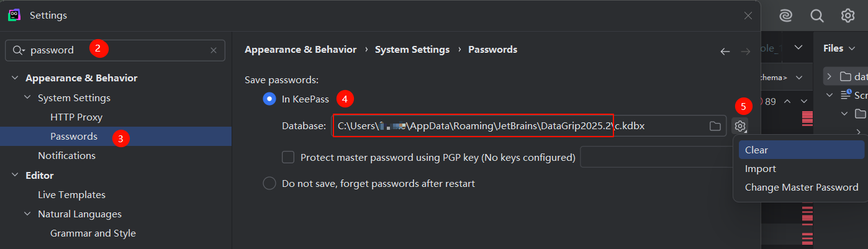
Task: Open IDE settings gear in top right toolbar
Action: (x=848, y=16)
